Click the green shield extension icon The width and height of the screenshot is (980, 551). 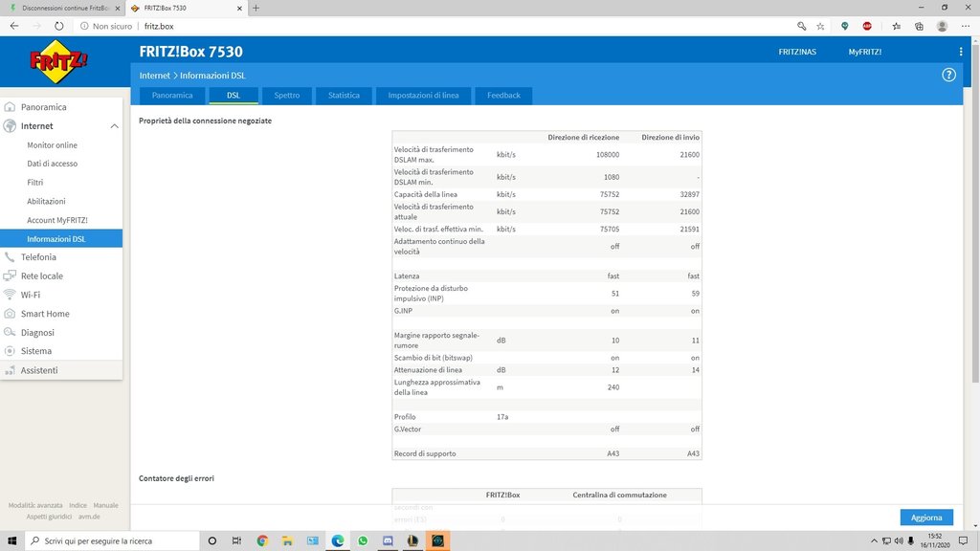844,26
